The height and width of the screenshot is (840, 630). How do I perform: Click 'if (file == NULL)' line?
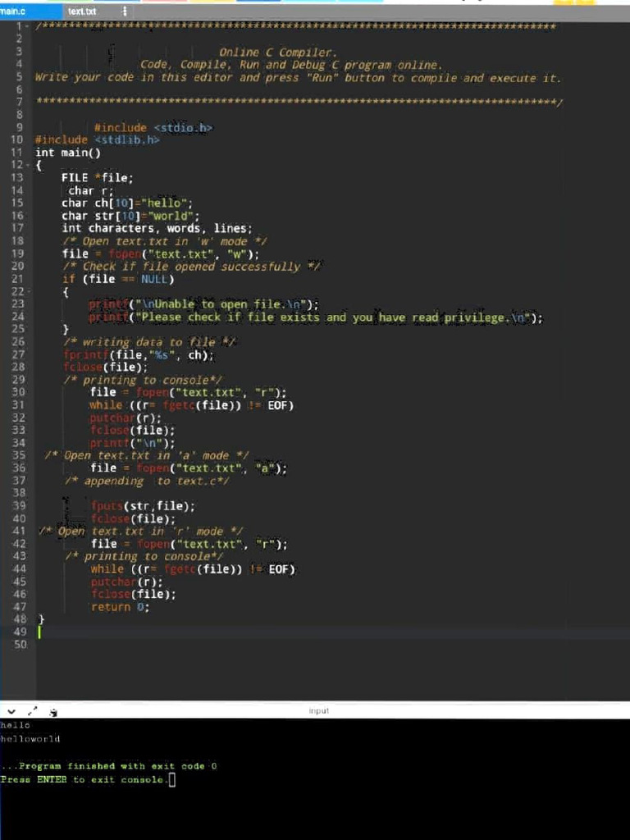(x=118, y=279)
